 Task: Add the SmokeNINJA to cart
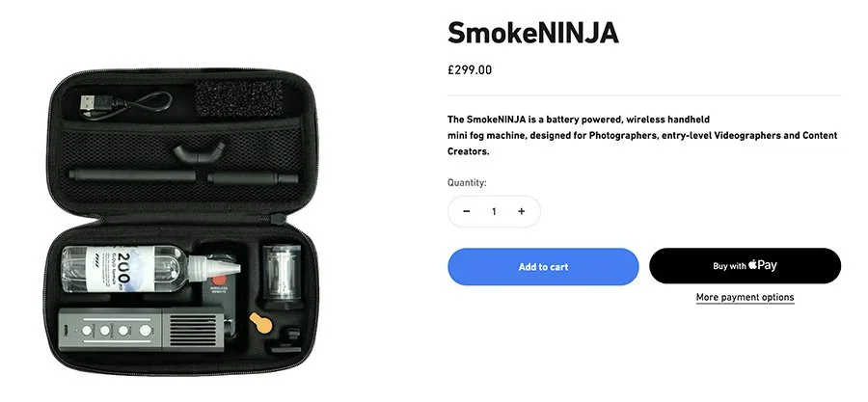(543, 266)
